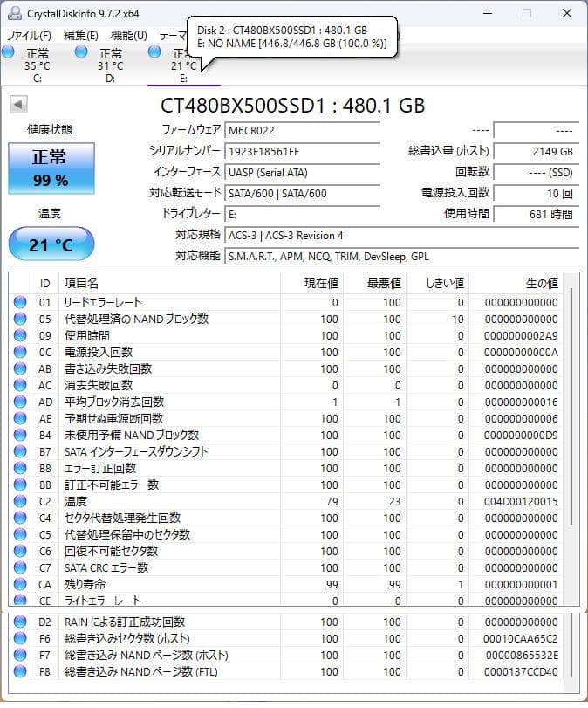This screenshot has width=588, height=708.
Task: Click status orb of row AC 消去失敗回数
Action: 20,385
